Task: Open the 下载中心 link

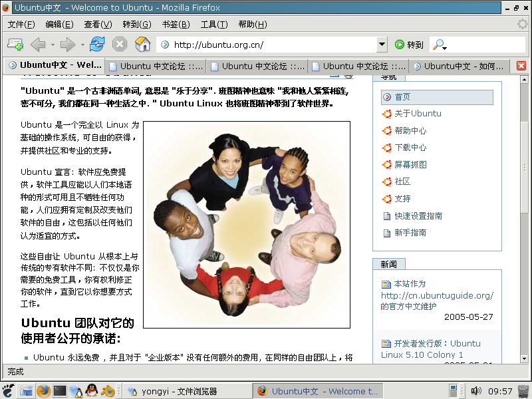Action: (x=410, y=148)
